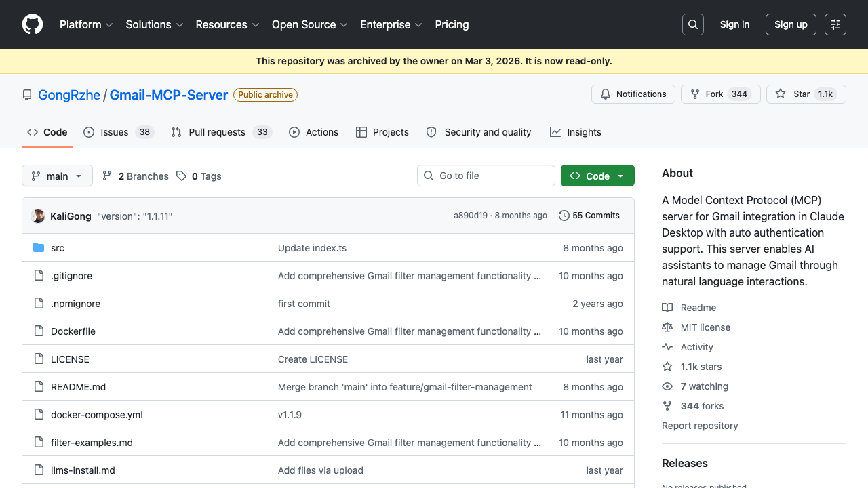Click the tag icon beside 0 Tags

181,176
